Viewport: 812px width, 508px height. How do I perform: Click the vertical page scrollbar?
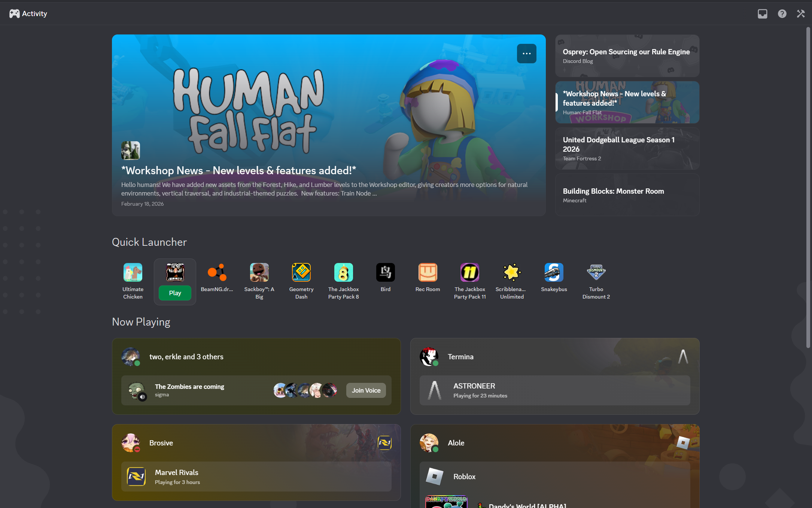808,187
